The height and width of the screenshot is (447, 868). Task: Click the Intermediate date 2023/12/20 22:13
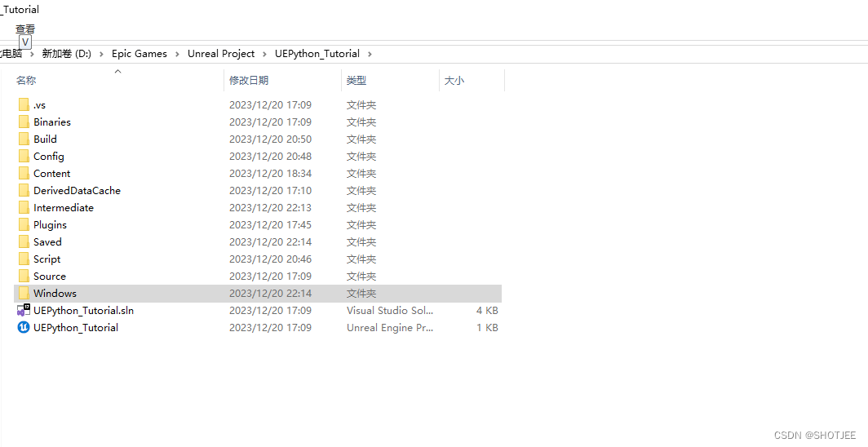[x=270, y=208]
